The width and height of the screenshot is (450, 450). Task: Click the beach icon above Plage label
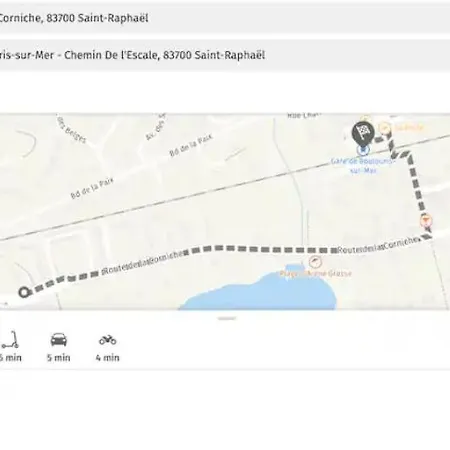point(315,262)
